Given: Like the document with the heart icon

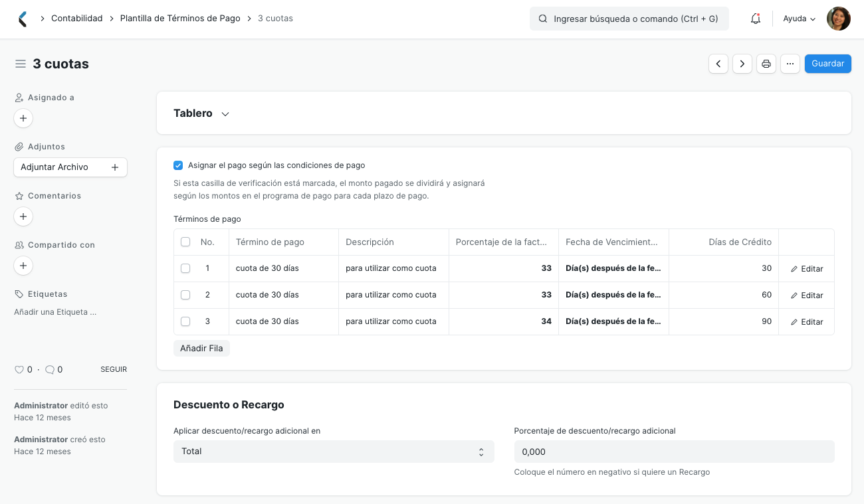Looking at the screenshot, I should tap(19, 369).
